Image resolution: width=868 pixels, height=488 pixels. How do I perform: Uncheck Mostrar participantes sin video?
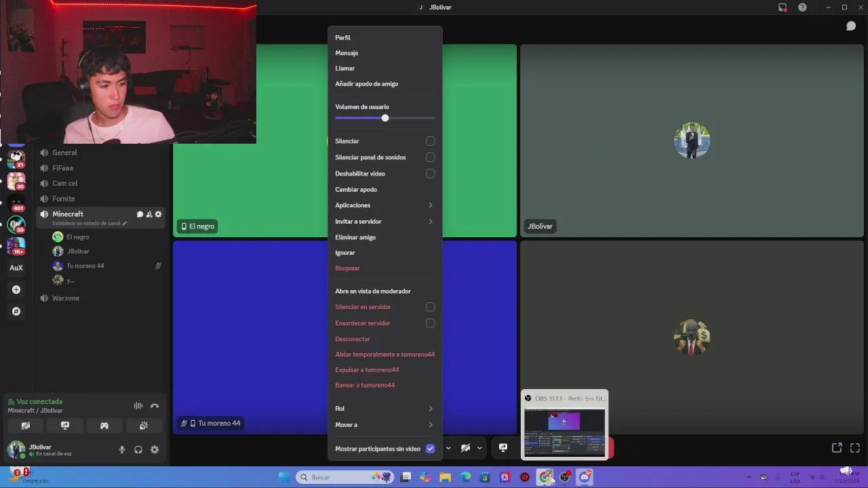tap(430, 449)
